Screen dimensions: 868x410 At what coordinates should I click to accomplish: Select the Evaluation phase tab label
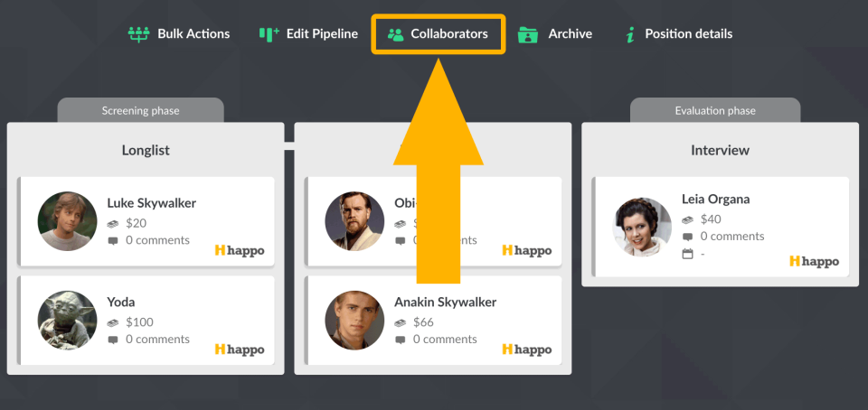click(715, 111)
